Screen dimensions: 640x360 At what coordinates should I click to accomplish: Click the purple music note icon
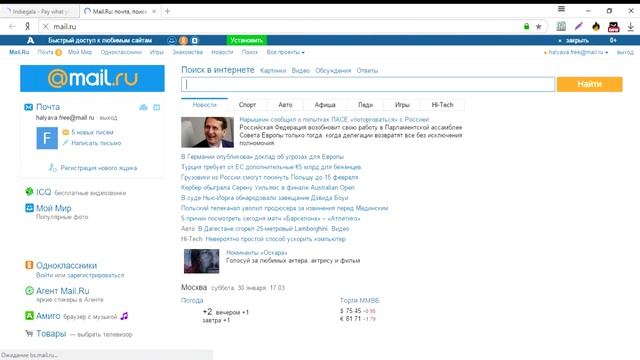[124, 316]
